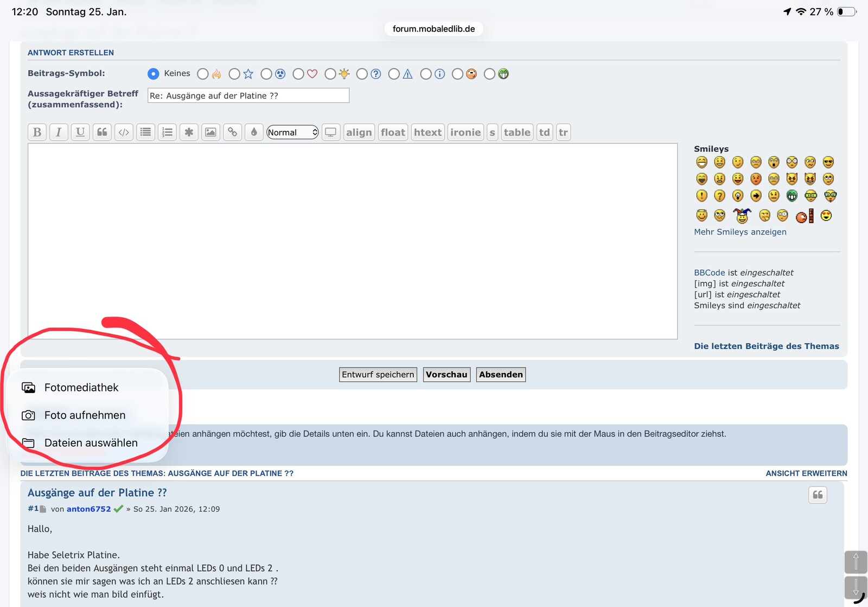This screenshot has height=607, width=868.
Task: Open the font colour drop icon
Action: [x=254, y=132]
